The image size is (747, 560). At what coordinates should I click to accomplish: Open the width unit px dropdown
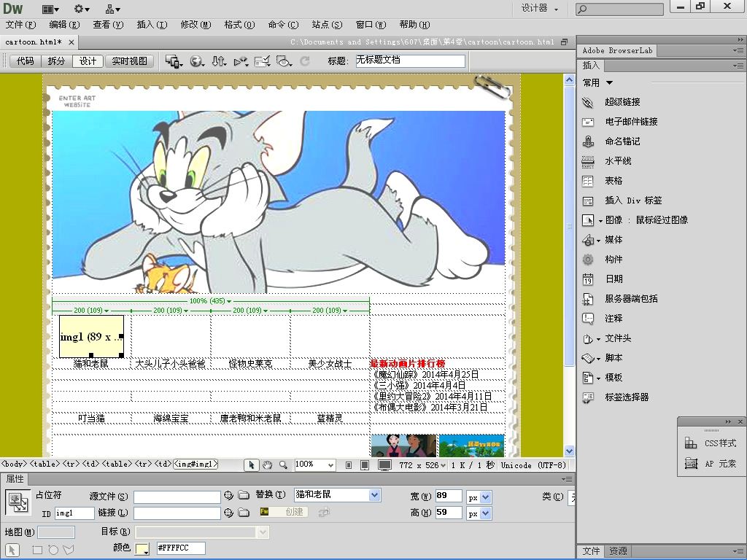485,497
